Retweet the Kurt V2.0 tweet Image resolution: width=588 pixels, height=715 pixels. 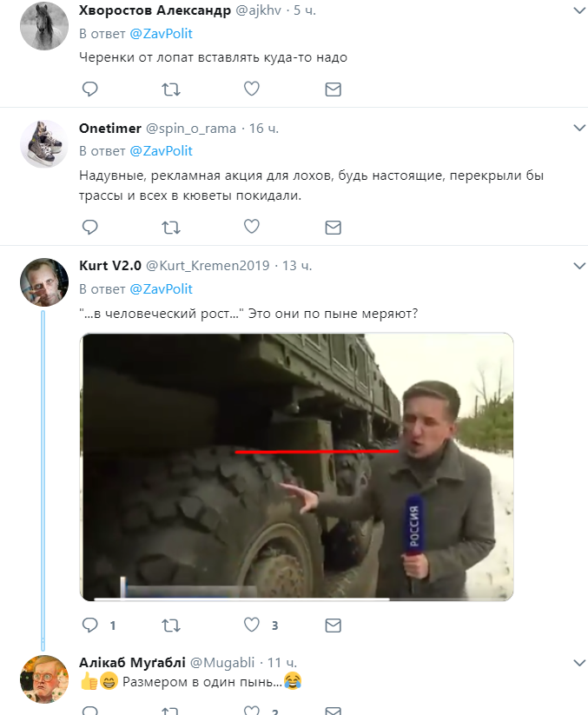click(171, 626)
